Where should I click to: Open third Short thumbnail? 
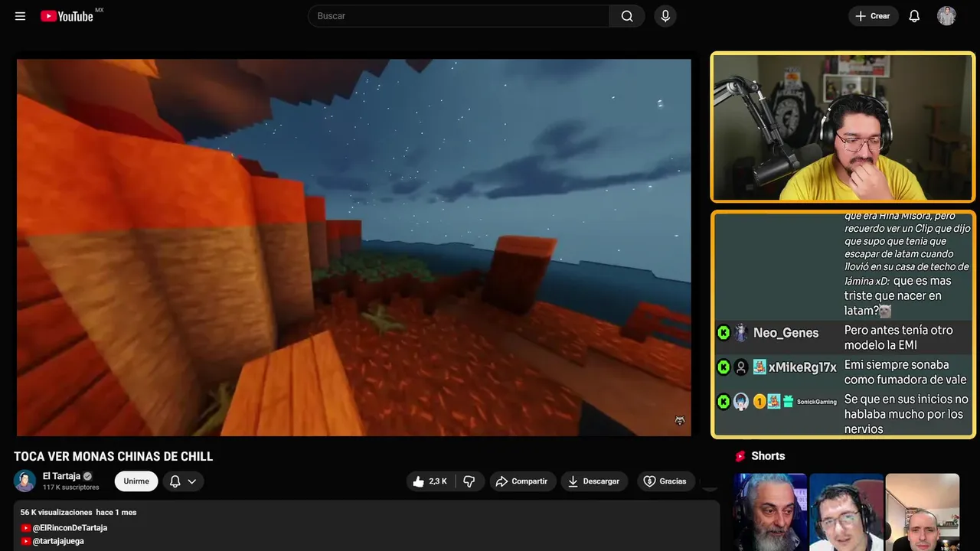[922, 512]
